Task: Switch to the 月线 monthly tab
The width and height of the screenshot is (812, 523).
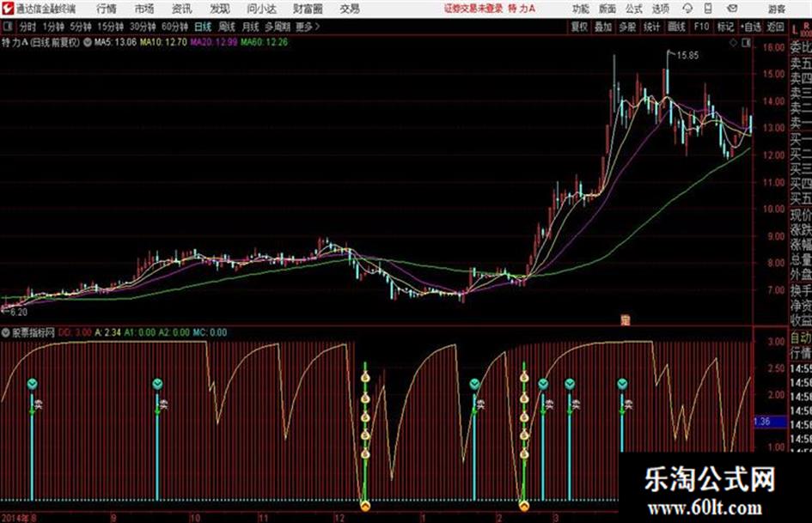Action: [251, 27]
